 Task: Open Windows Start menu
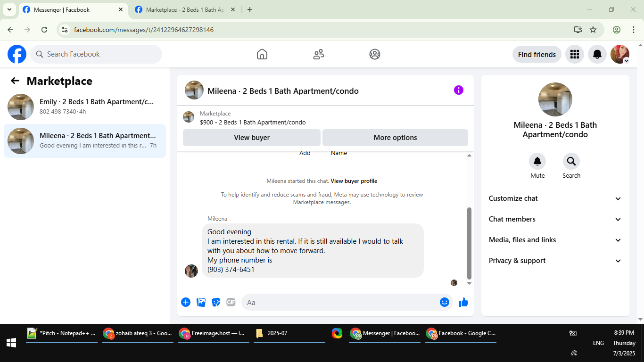[11, 343]
